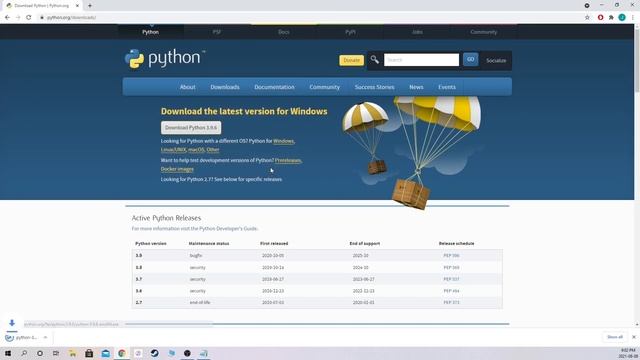Open the PEP link for version 2.7

451,302
